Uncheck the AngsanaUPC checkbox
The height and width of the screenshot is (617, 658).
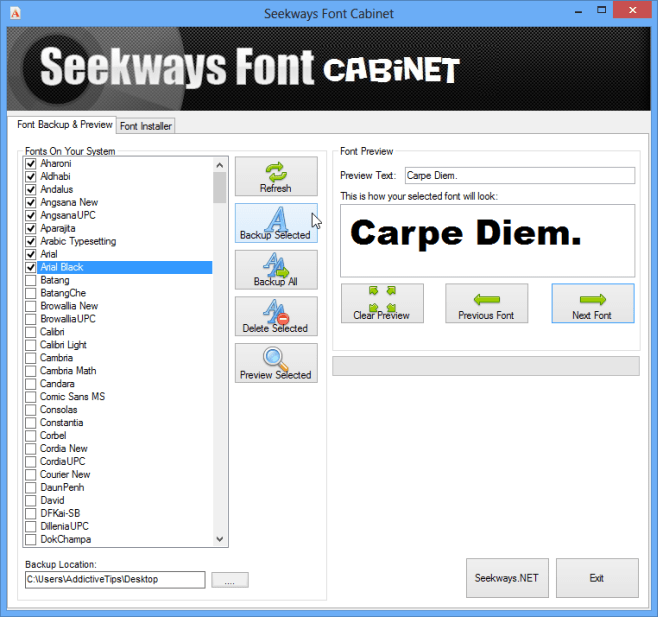31,215
